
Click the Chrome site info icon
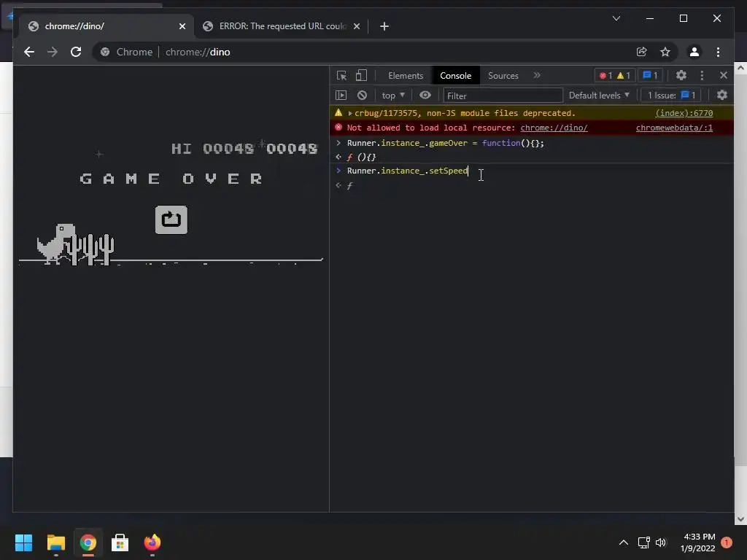pos(105,52)
